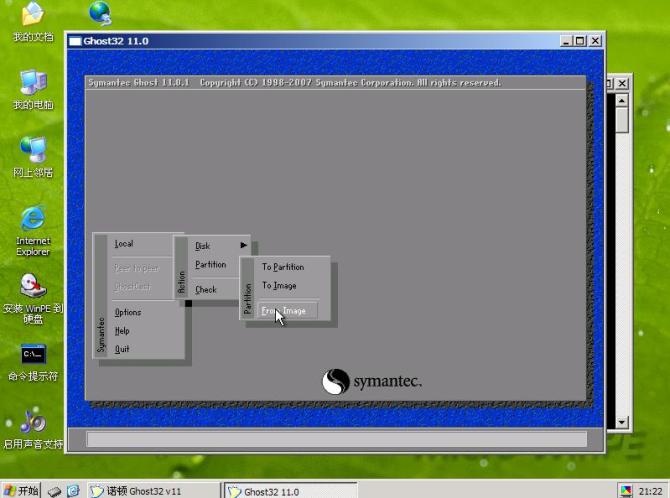Click the drive quick launch icon

[x=55, y=492]
